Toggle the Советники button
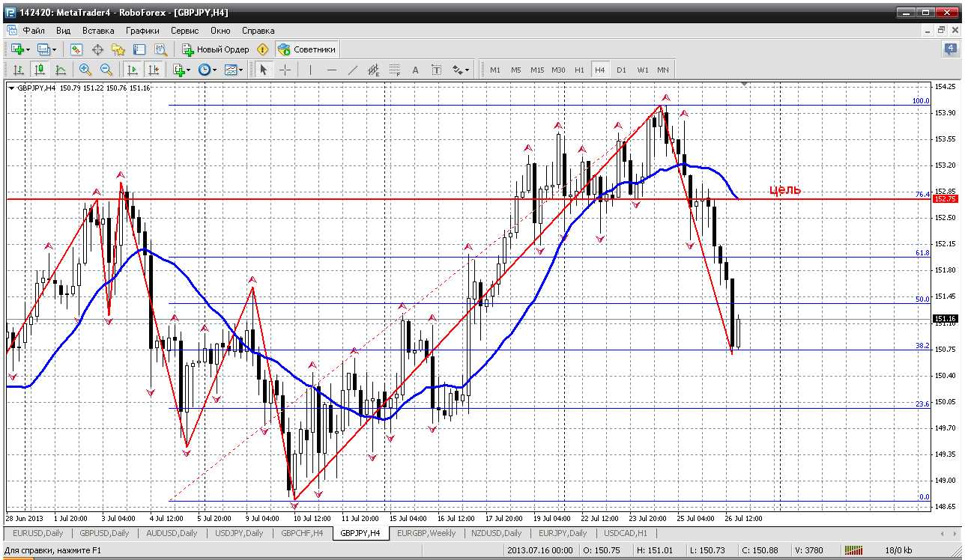Image resolution: width=965 pixels, height=560 pixels. tap(307, 49)
